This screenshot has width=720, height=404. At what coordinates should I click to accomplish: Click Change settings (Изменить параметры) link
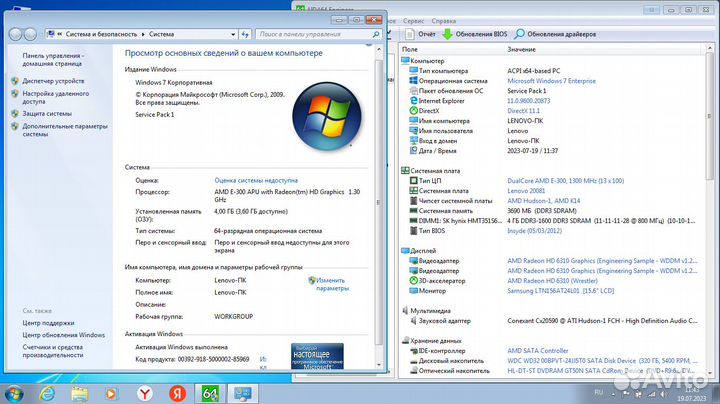click(x=332, y=284)
